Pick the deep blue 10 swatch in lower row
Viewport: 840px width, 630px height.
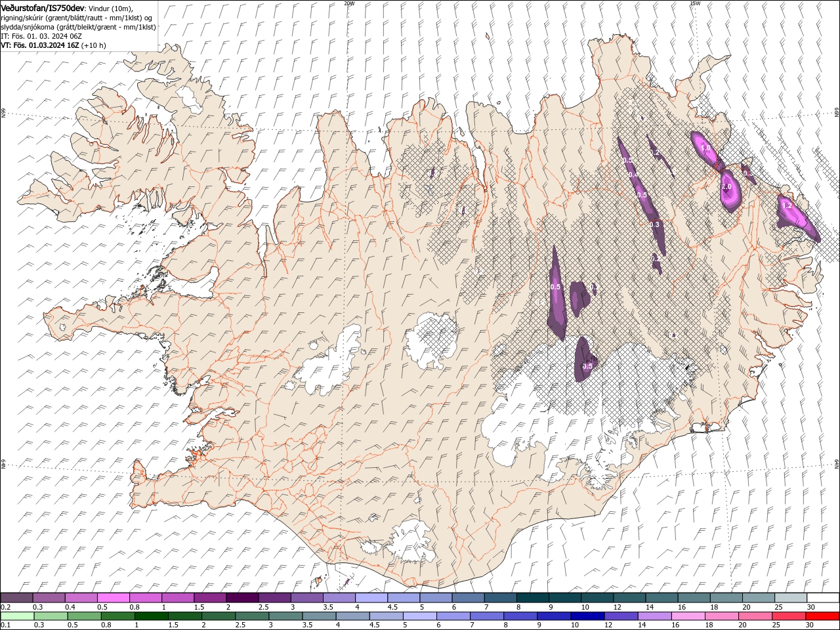[x=587, y=616]
